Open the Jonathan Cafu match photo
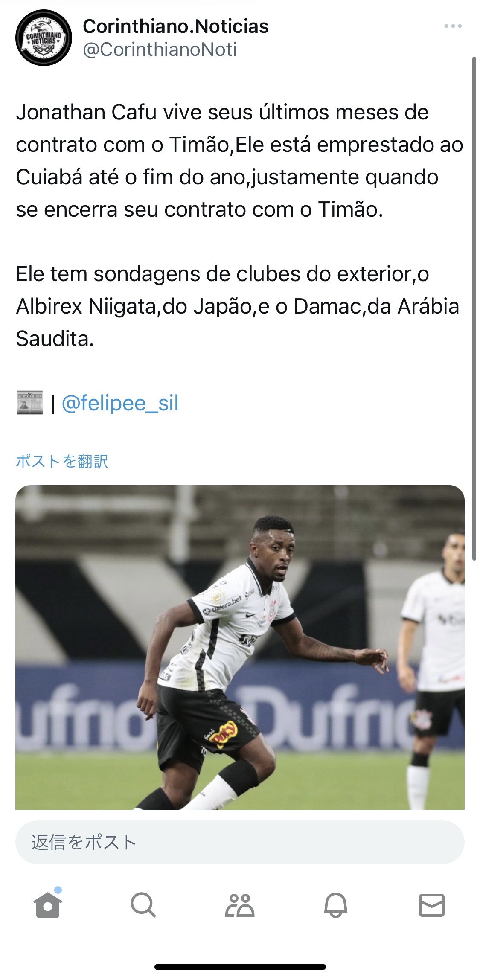The height and width of the screenshot is (980, 480). (240, 647)
